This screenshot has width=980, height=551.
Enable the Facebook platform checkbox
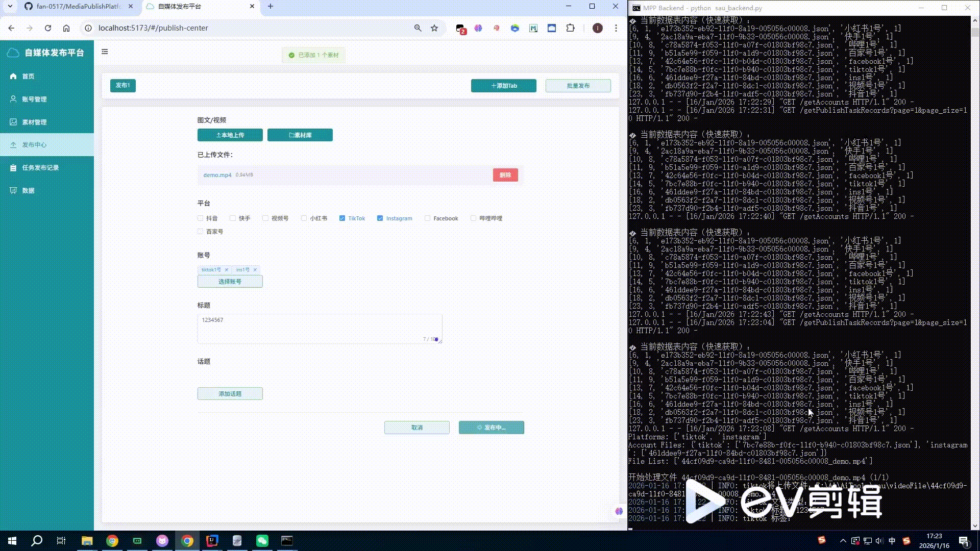(x=427, y=218)
